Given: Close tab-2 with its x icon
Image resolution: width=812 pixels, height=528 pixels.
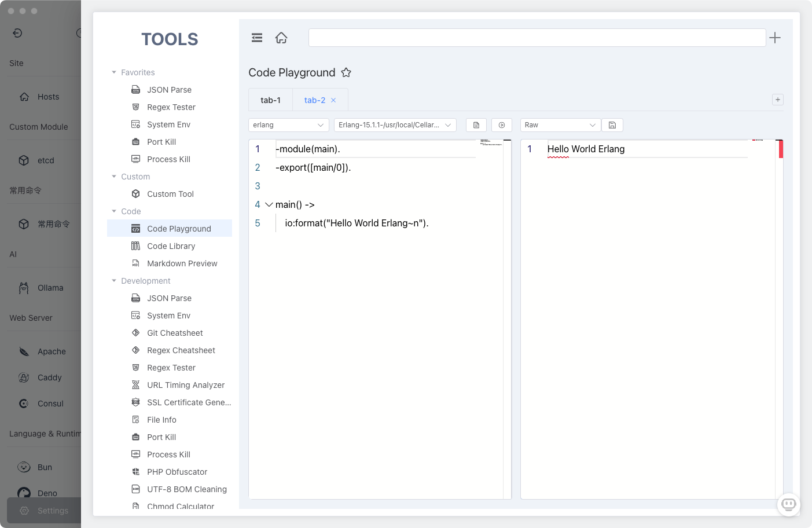Looking at the screenshot, I should (x=333, y=100).
